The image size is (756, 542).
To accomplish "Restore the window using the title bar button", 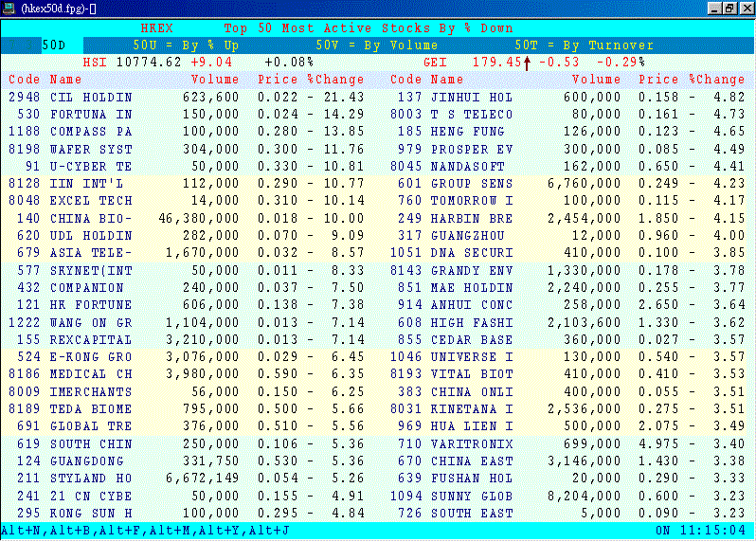I will (x=730, y=9).
